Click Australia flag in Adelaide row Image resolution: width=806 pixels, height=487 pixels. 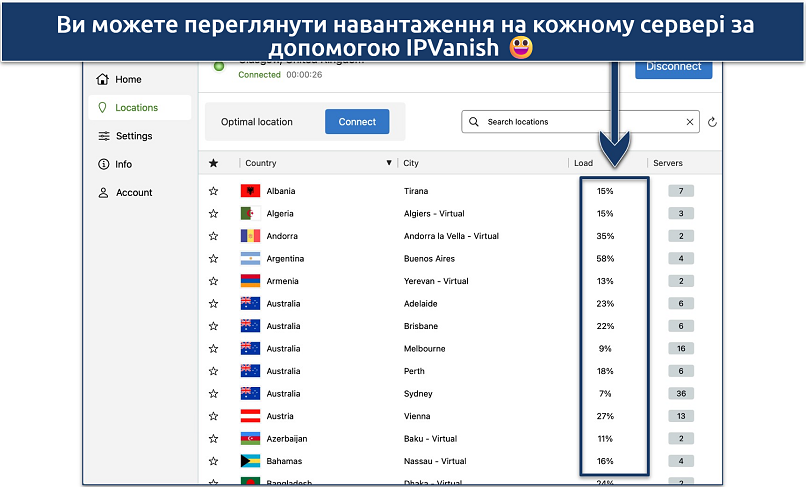point(250,303)
